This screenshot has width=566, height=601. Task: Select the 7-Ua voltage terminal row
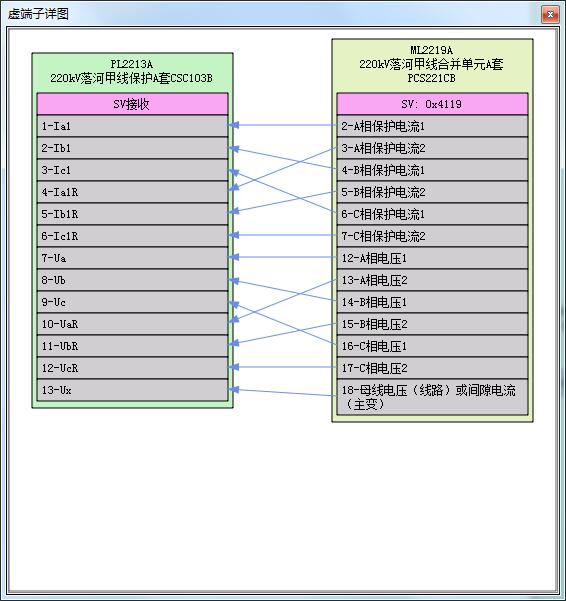point(133,258)
